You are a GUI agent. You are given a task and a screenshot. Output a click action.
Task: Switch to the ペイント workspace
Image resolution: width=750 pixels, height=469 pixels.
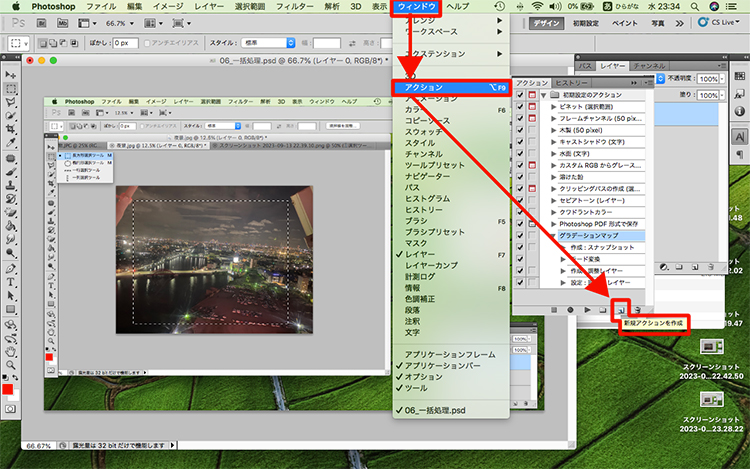pyautogui.click(x=625, y=23)
